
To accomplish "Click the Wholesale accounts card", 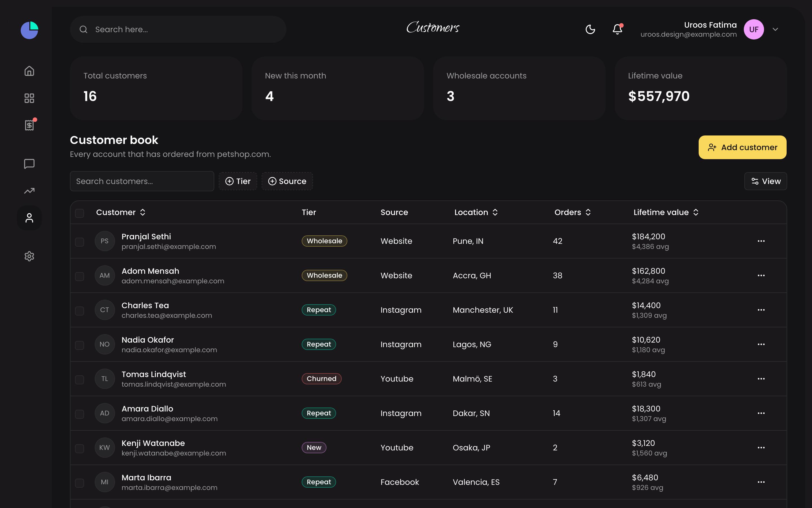I will pos(519,88).
